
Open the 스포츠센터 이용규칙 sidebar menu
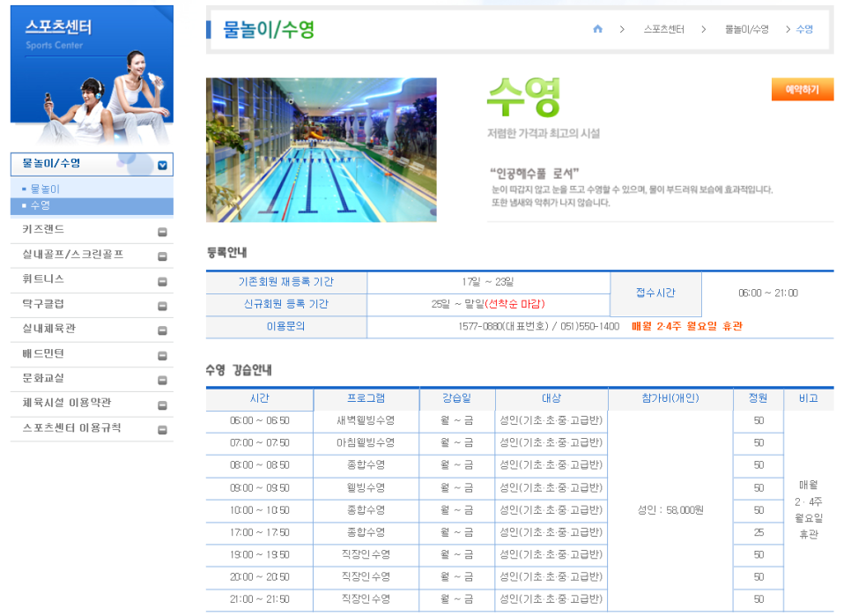click(x=92, y=428)
